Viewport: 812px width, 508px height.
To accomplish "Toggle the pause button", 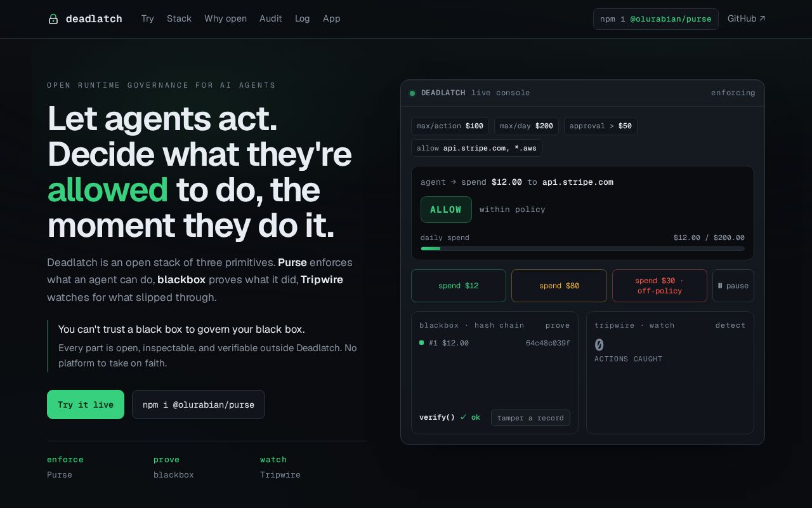I will pyautogui.click(x=733, y=286).
